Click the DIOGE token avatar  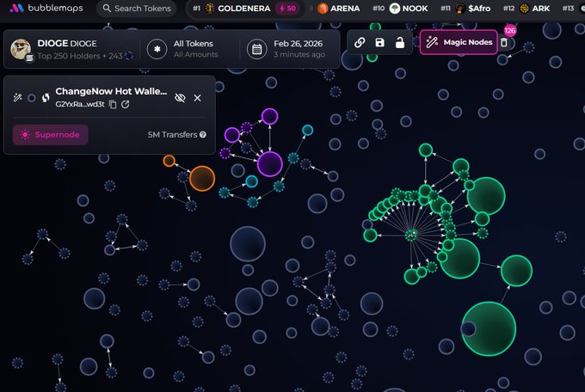tap(21, 49)
